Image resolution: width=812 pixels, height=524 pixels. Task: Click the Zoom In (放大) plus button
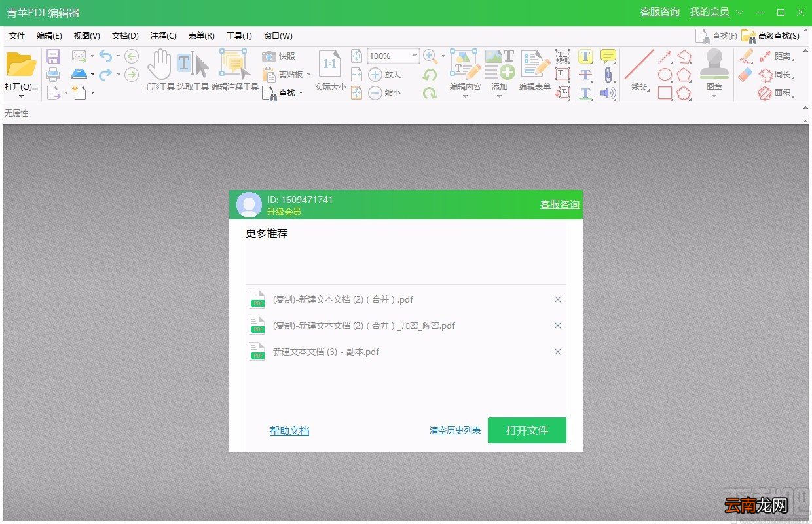tap(384, 75)
